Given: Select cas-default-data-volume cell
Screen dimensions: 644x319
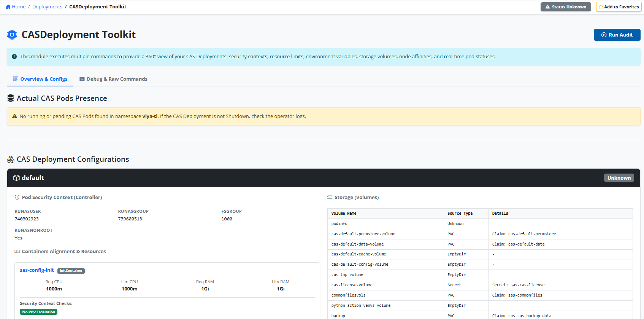Looking at the screenshot, I should coord(385,244).
